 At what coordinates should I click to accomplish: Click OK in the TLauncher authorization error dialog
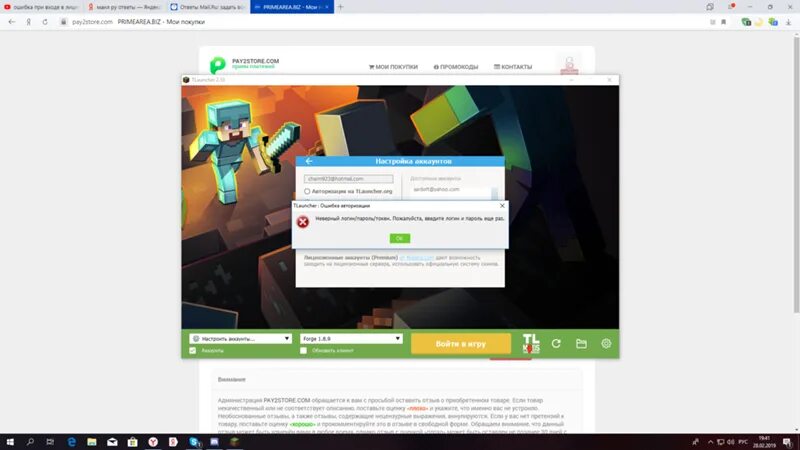[399, 238]
